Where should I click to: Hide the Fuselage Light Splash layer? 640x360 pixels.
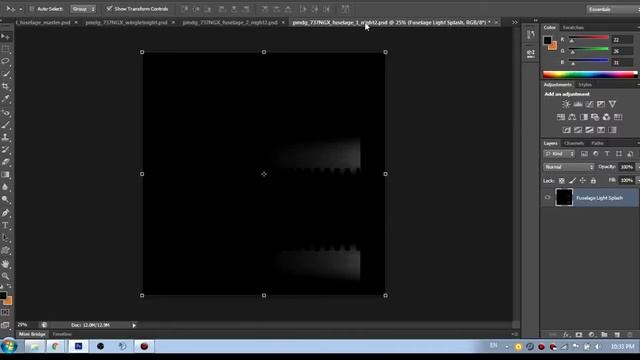(547, 198)
